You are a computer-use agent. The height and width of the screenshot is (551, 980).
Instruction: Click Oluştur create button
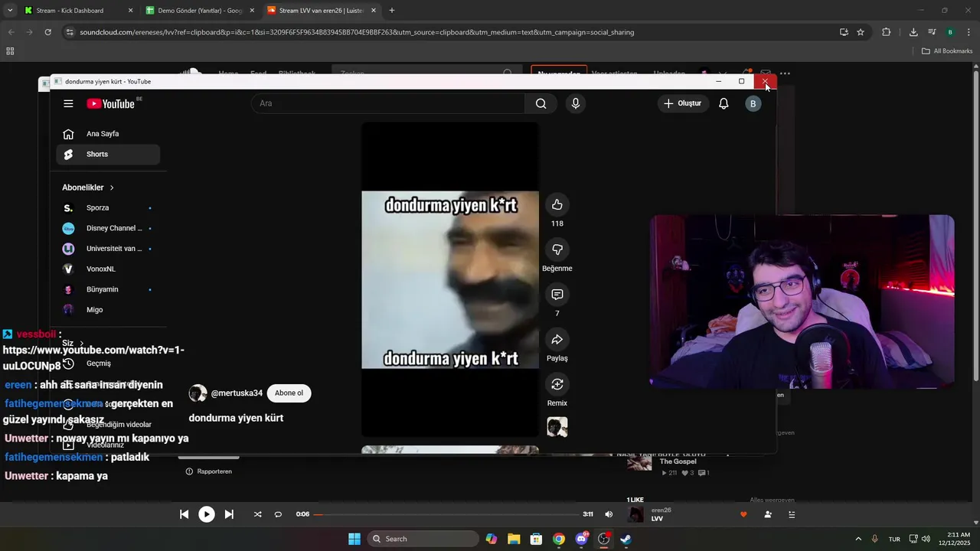pyautogui.click(x=683, y=103)
